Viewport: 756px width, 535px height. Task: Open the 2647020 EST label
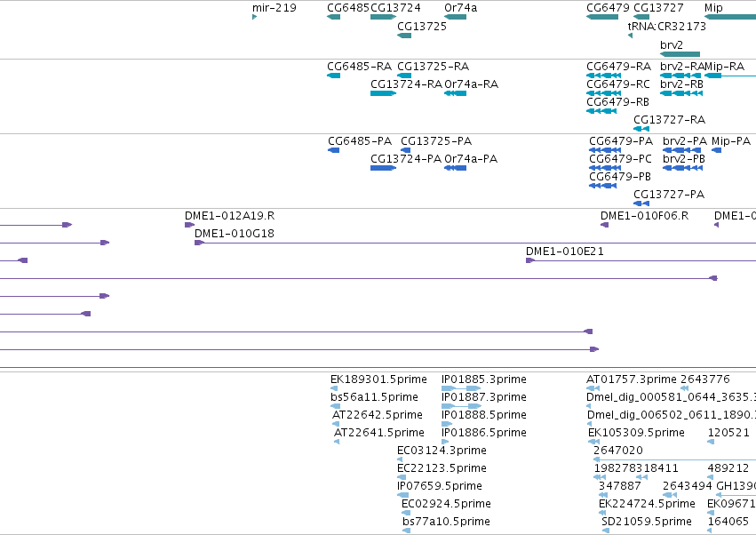618,451
